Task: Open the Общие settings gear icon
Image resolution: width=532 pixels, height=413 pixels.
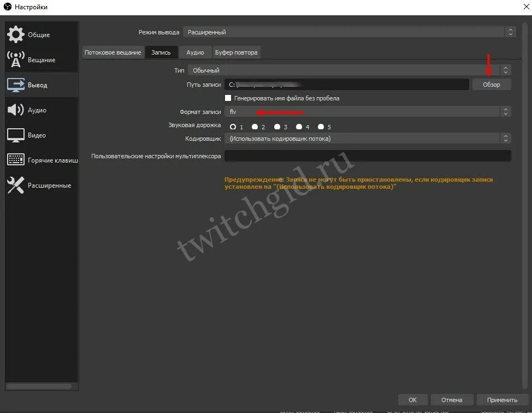Action: coord(16,34)
